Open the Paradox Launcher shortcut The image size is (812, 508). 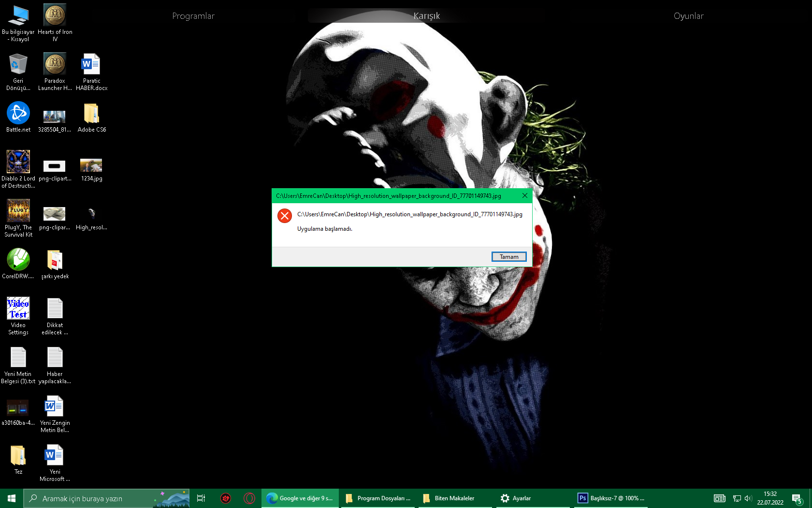click(54, 63)
